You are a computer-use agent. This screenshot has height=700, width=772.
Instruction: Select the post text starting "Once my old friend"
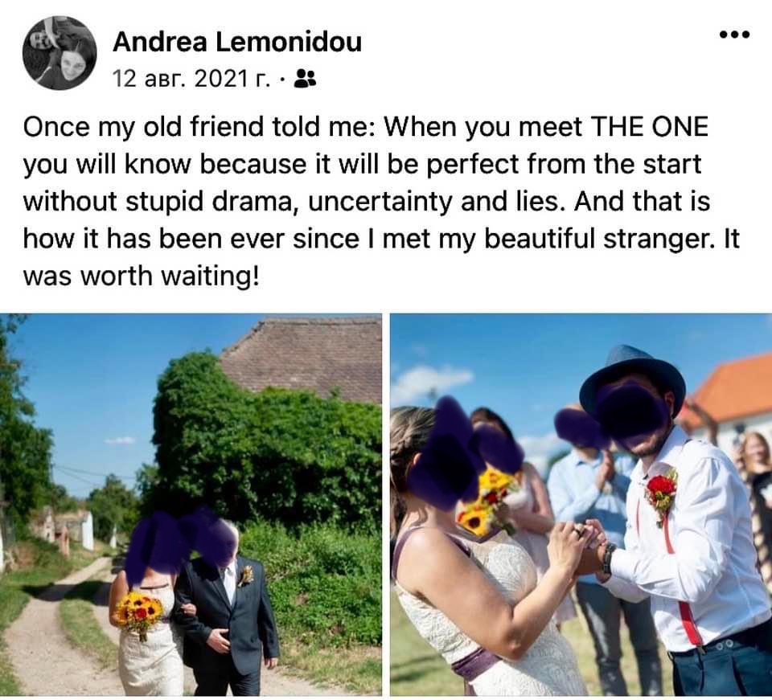[x=381, y=201]
